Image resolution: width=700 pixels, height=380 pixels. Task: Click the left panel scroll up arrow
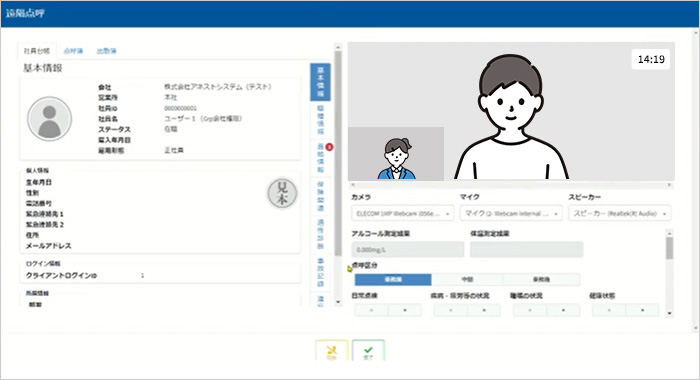(x=338, y=46)
